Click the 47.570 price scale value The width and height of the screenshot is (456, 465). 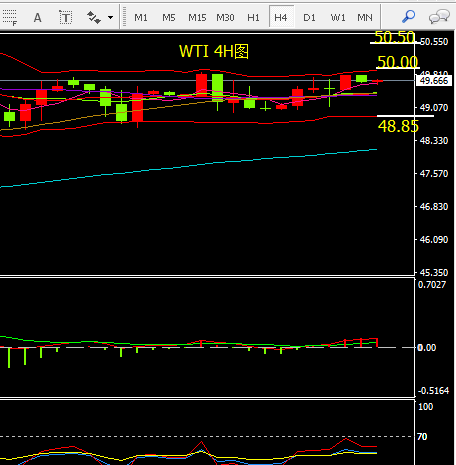click(x=434, y=174)
